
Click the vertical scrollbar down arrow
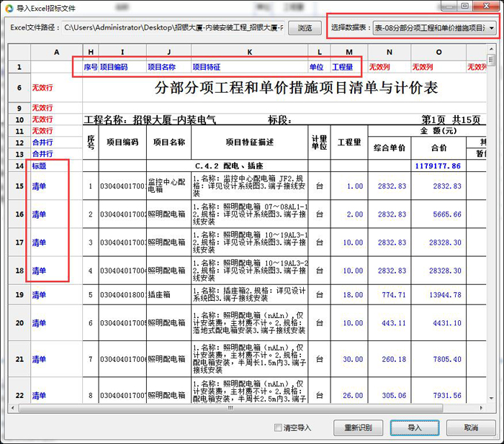click(x=491, y=399)
